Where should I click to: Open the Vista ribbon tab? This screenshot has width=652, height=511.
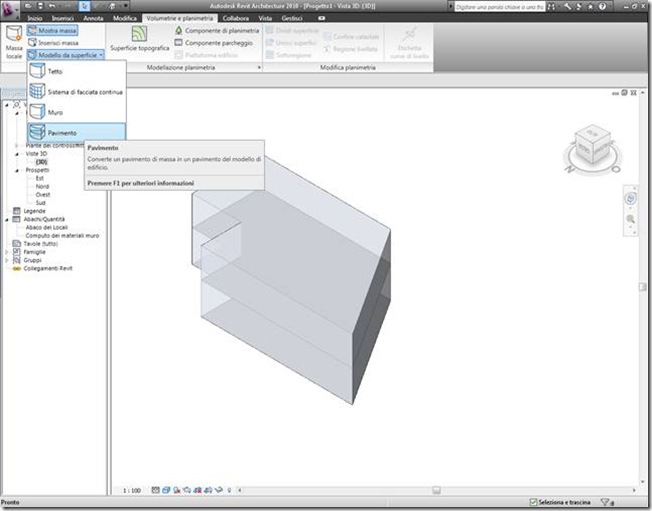pyautogui.click(x=265, y=18)
